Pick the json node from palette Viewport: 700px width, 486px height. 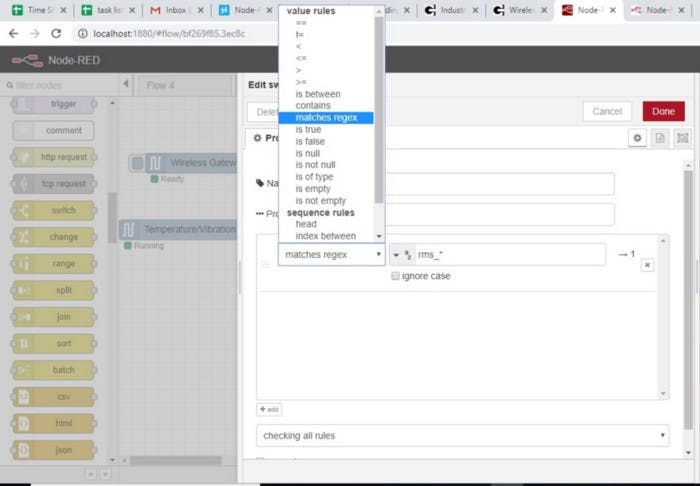click(55, 450)
